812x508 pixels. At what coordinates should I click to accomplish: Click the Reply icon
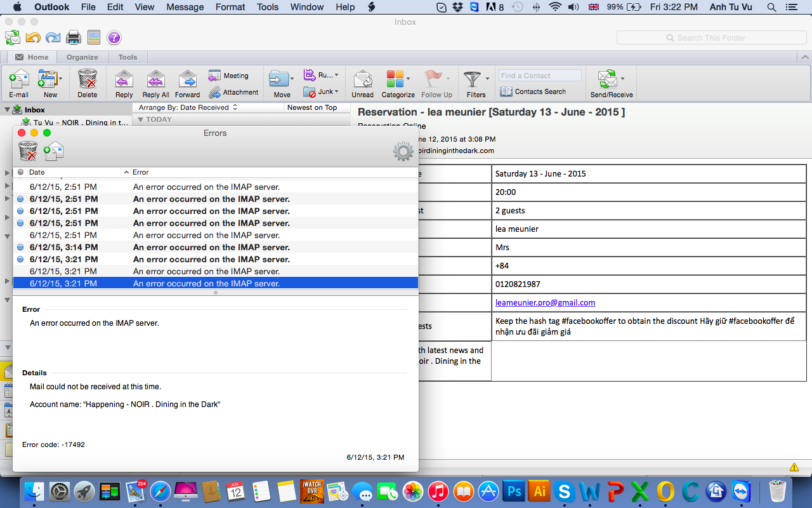coord(124,79)
